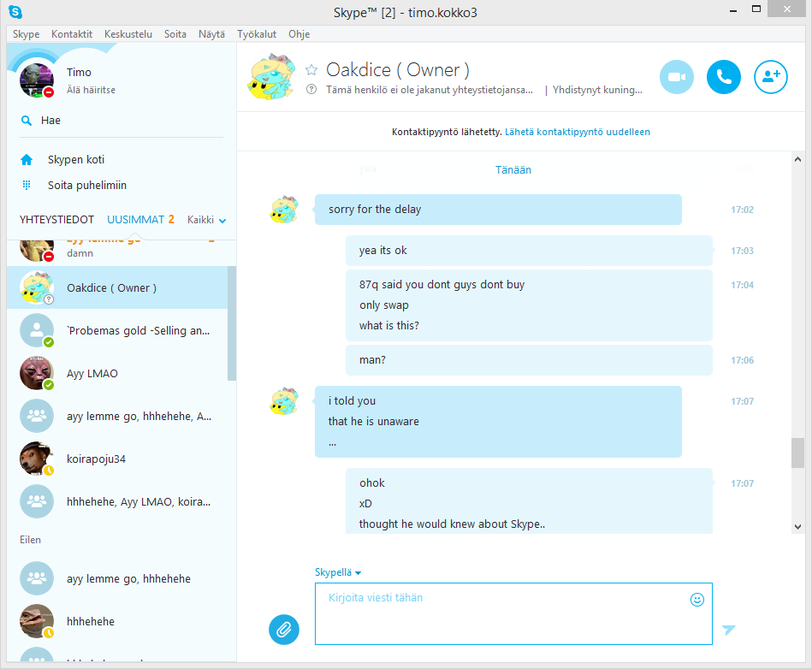812x669 pixels.
Task: Click the 17:06 timestamp
Action: [742, 360]
